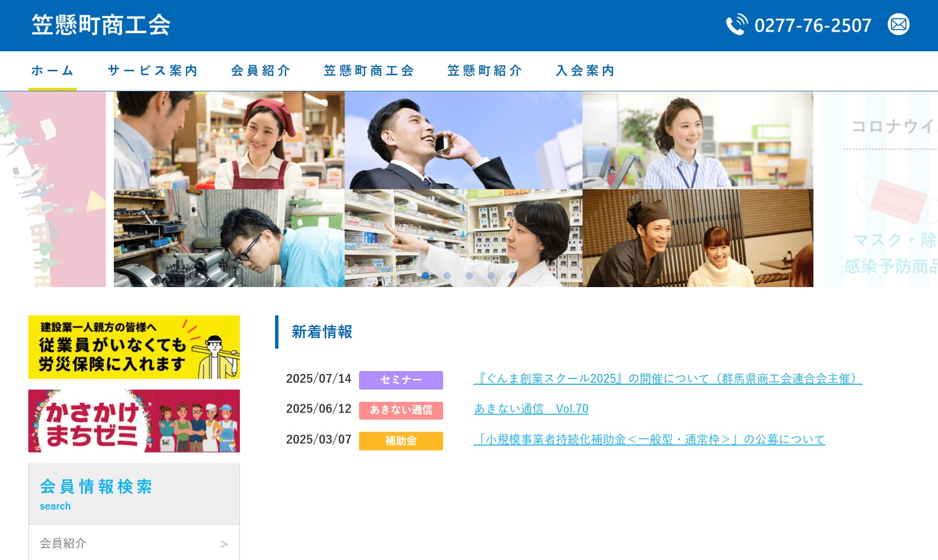Image resolution: width=938 pixels, height=560 pixels.
Task: Open the yellow 労災保険 banner
Action: [134, 347]
